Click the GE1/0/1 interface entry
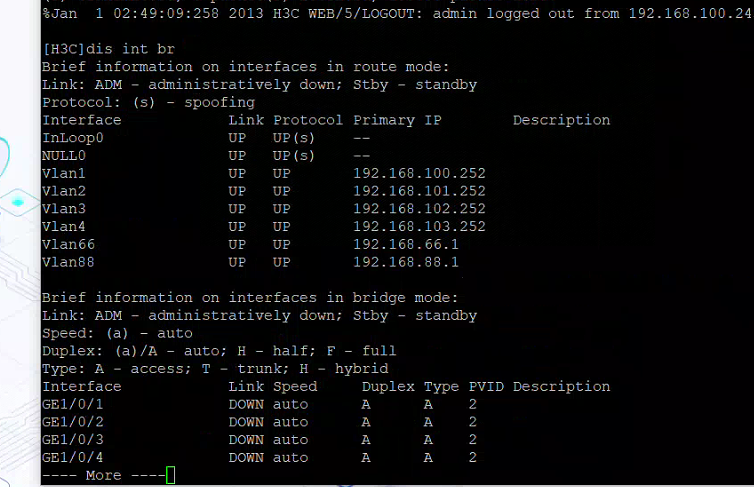Screen dimensions: 754x487 pos(72,404)
